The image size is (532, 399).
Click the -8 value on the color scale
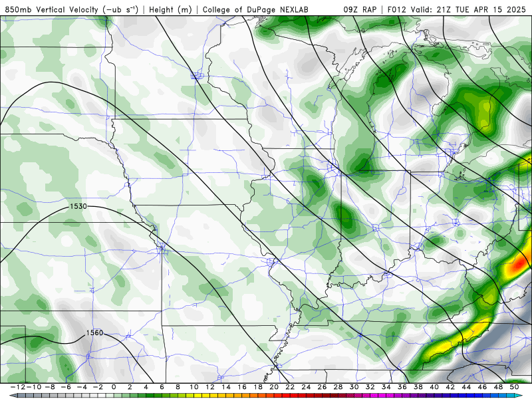[x=50, y=387]
